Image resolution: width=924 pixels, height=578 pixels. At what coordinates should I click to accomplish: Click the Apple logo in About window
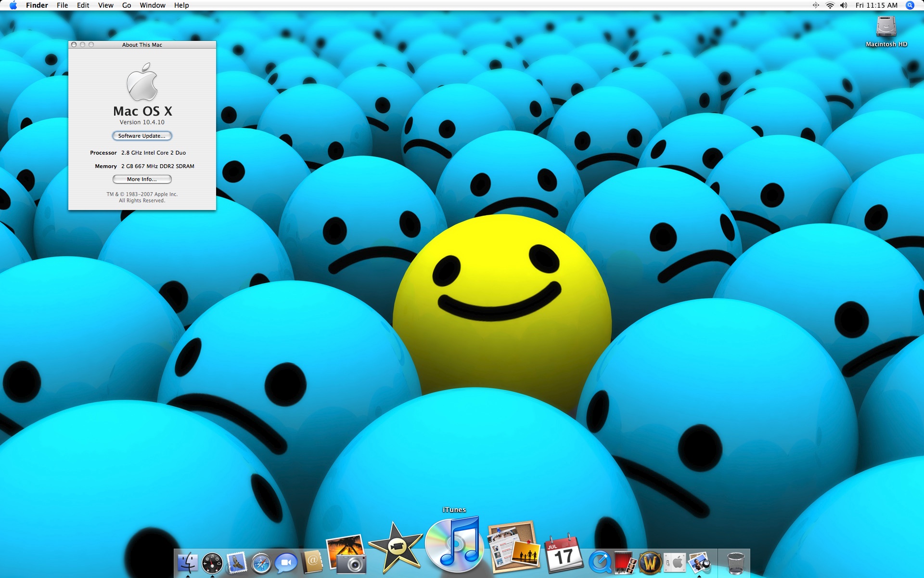(x=142, y=81)
